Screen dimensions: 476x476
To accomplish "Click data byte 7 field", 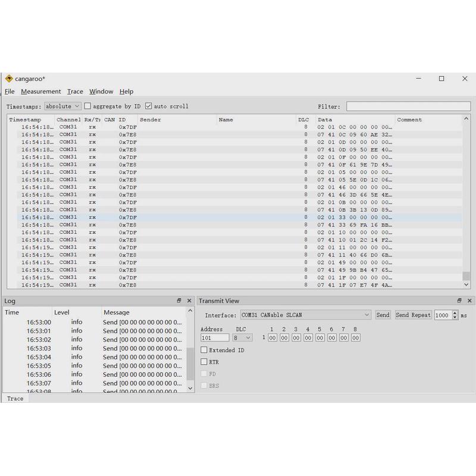I will pyautogui.click(x=343, y=337).
